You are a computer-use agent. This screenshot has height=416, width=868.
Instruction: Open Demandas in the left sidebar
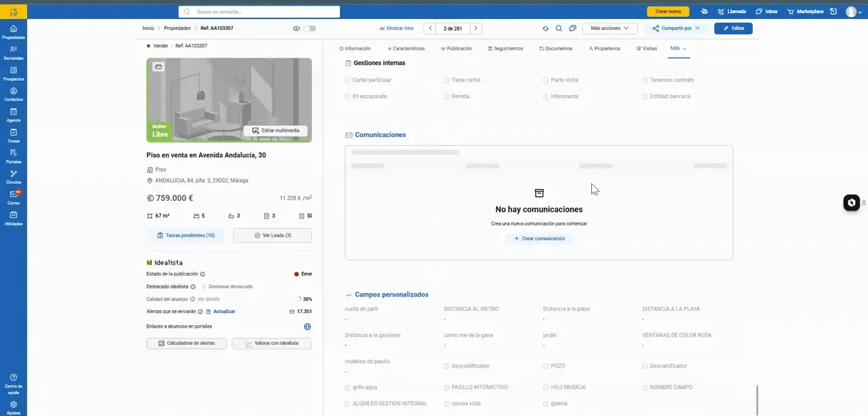tap(14, 53)
